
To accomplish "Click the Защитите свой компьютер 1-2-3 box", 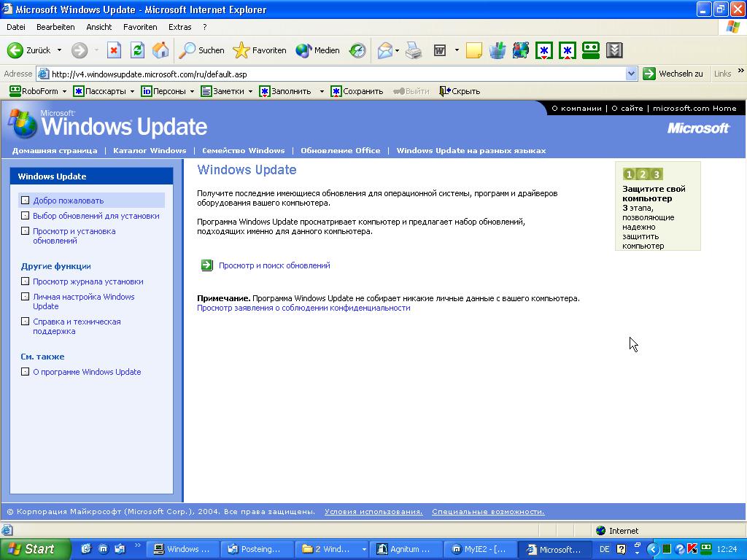I will click(x=658, y=206).
